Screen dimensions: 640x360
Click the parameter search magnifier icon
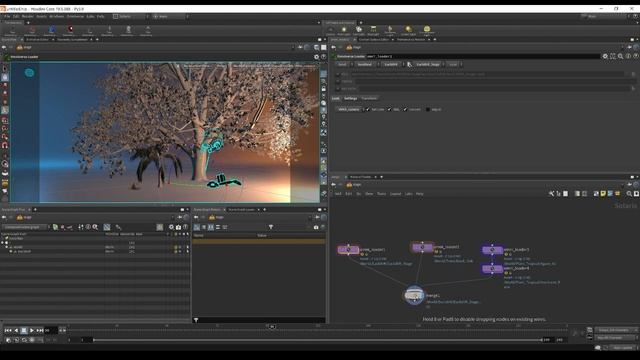click(x=620, y=56)
